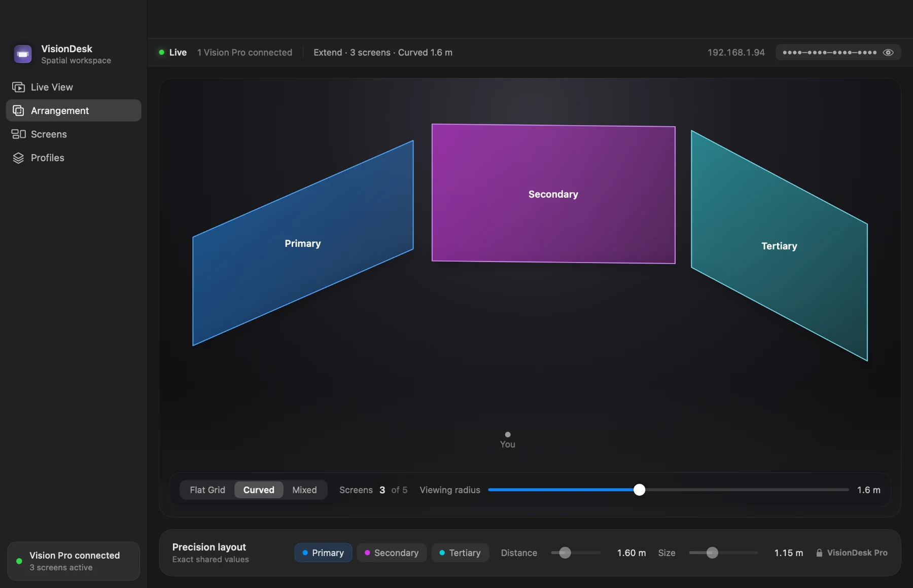Click the Screens sidebar icon
The image size is (913, 588).
click(x=18, y=134)
